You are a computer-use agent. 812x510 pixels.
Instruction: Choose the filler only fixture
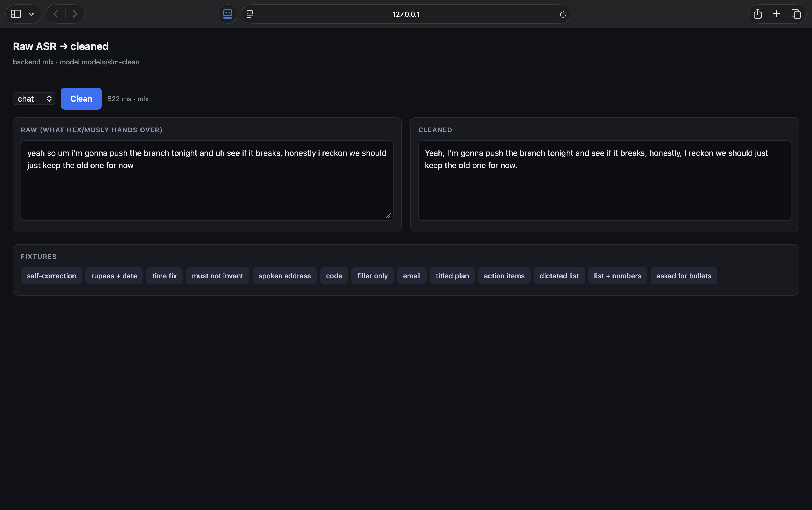tap(372, 276)
